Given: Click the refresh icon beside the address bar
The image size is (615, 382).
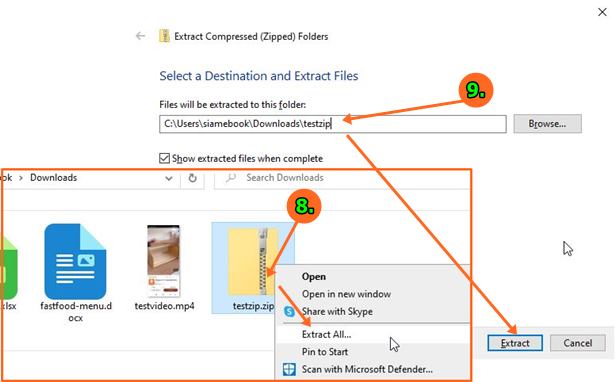Looking at the screenshot, I should coord(192,178).
